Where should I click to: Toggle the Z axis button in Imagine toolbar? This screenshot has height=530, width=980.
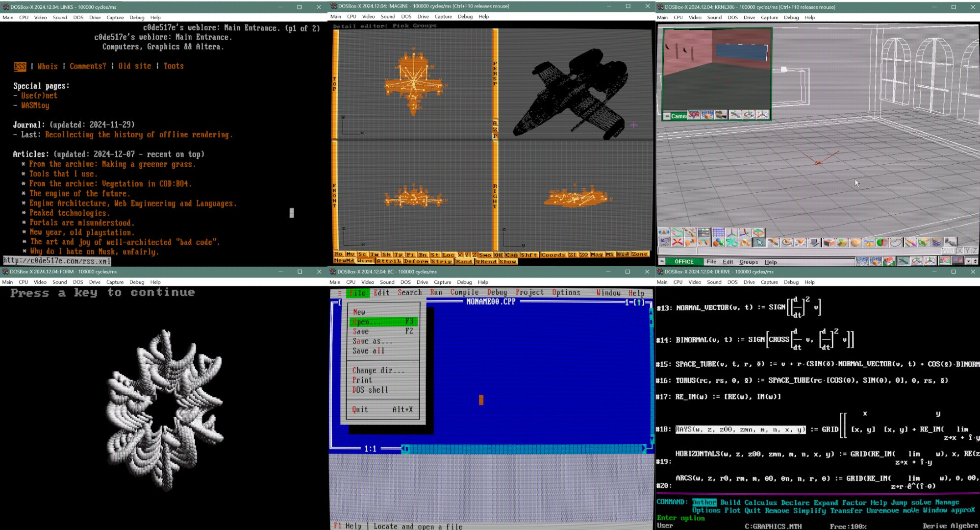click(x=474, y=254)
